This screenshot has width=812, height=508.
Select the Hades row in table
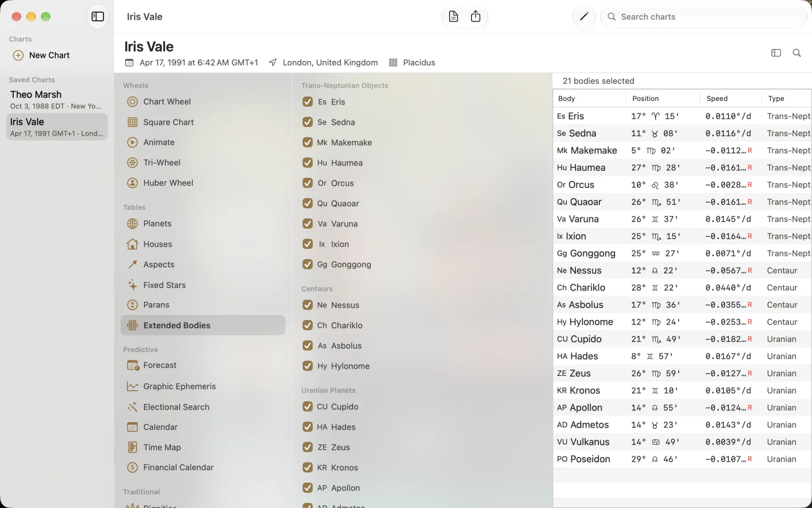point(682,356)
